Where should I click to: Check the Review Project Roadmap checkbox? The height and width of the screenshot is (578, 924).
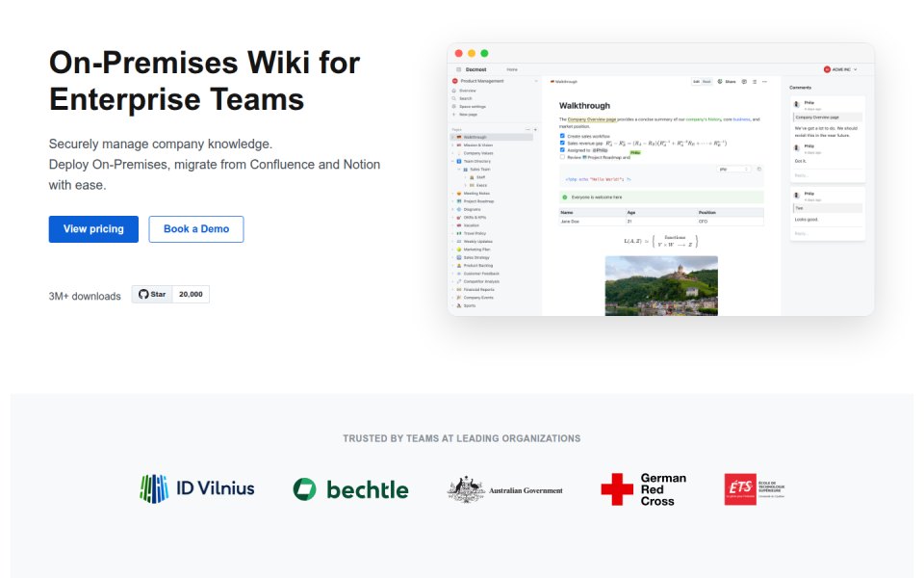click(x=562, y=157)
